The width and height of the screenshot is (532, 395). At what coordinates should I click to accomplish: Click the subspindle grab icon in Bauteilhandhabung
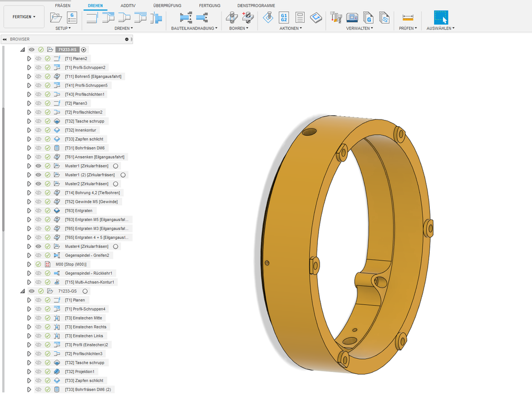[186, 17]
